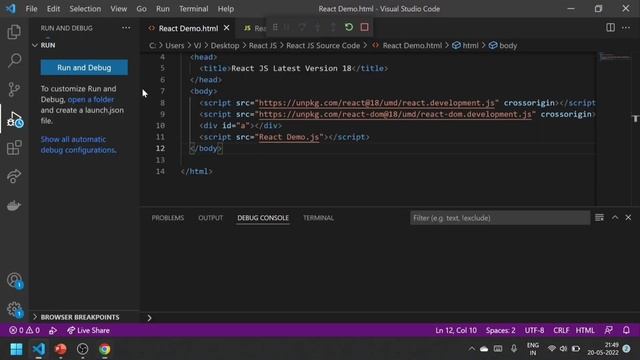This screenshot has width=640, height=360.
Task: Open the File menu
Action: [31, 9]
